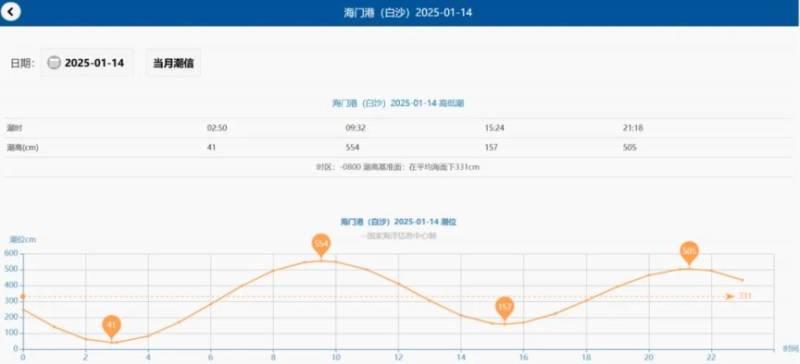Open calendar icon beside 2025-01-14 date

54,63
